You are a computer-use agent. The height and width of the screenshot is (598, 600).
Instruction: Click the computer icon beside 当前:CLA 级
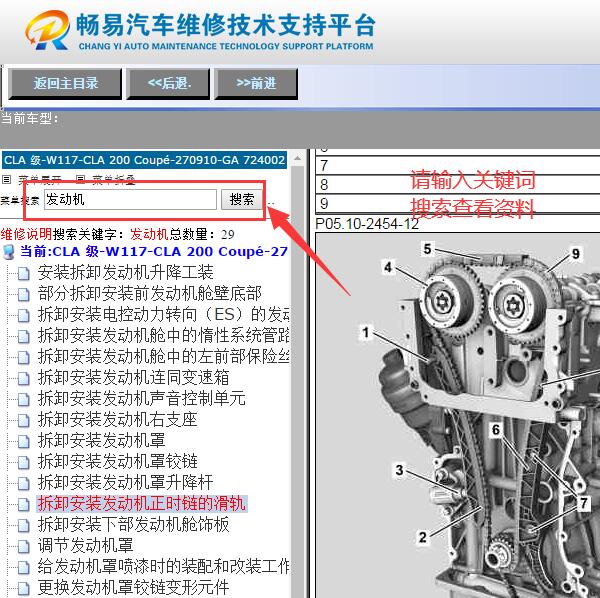pos(8,252)
